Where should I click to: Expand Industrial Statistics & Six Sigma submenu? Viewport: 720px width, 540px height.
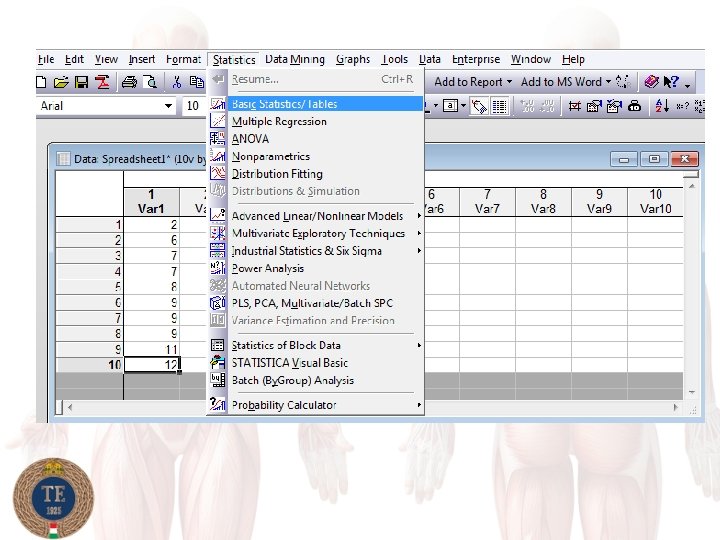point(419,251)
